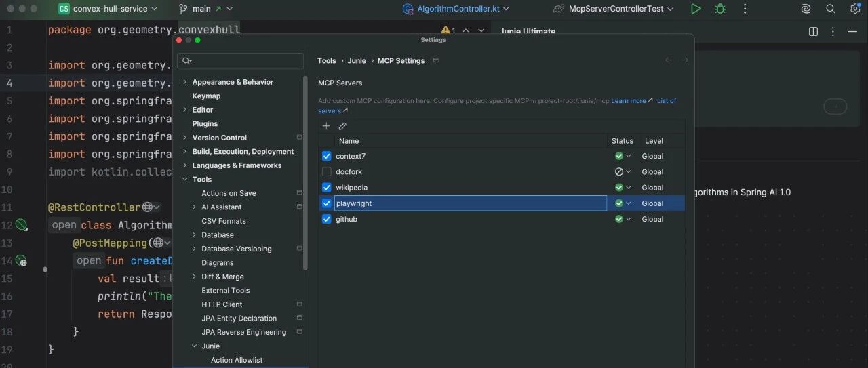This screenshot has width=868, height=368.
Task: Expand Languages & Frameworks node
Action: click(x=185, y=165)
